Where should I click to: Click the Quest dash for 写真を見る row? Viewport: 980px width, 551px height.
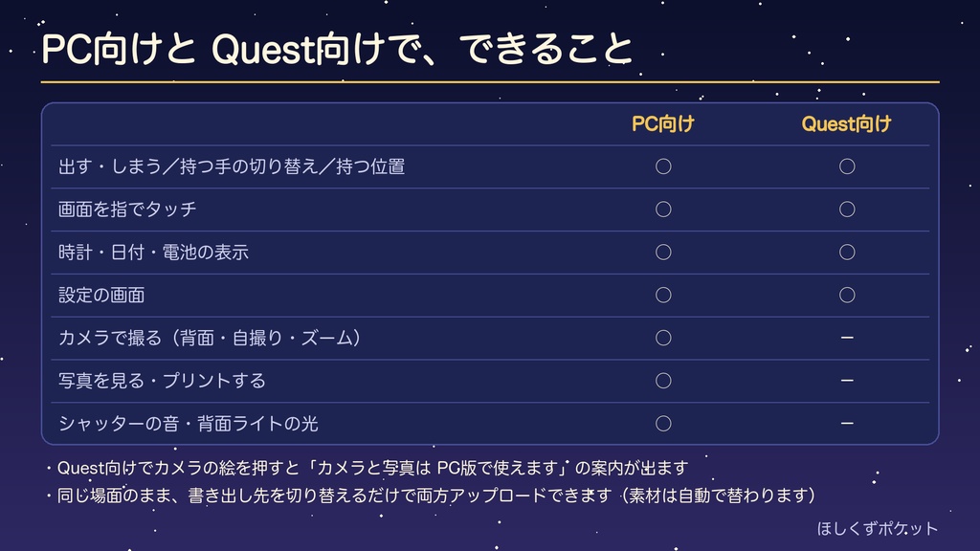point(847,380)
